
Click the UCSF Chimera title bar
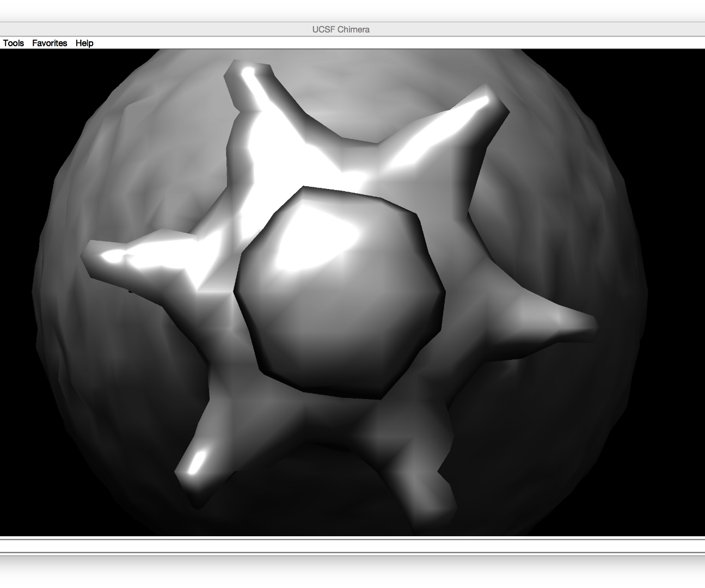341,29
